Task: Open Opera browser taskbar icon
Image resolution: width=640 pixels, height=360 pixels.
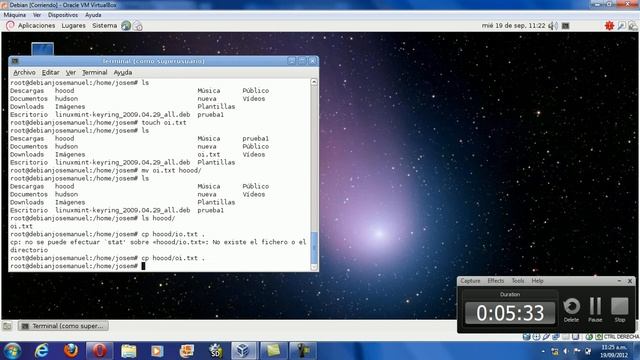Action: coord(99,351)
